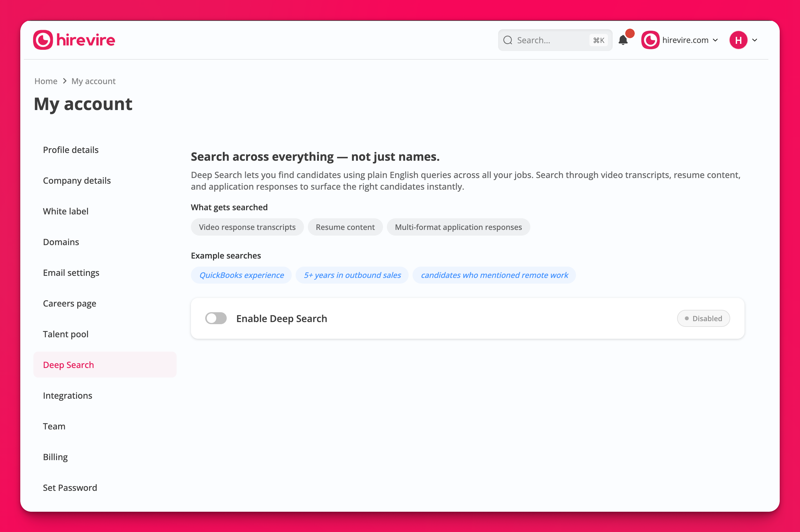Click the hirevire.com workspace logo
800x532 pixels.
pyautogui.click(x=650, y=40)
